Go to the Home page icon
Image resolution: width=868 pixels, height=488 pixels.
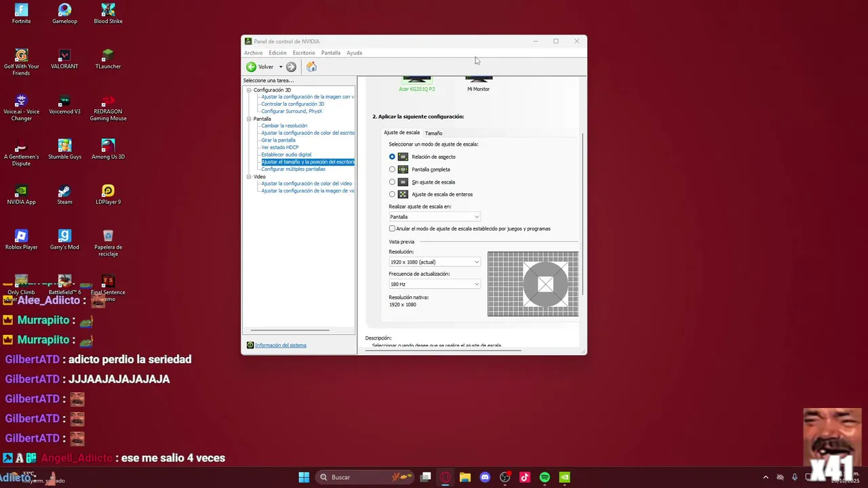311,66
